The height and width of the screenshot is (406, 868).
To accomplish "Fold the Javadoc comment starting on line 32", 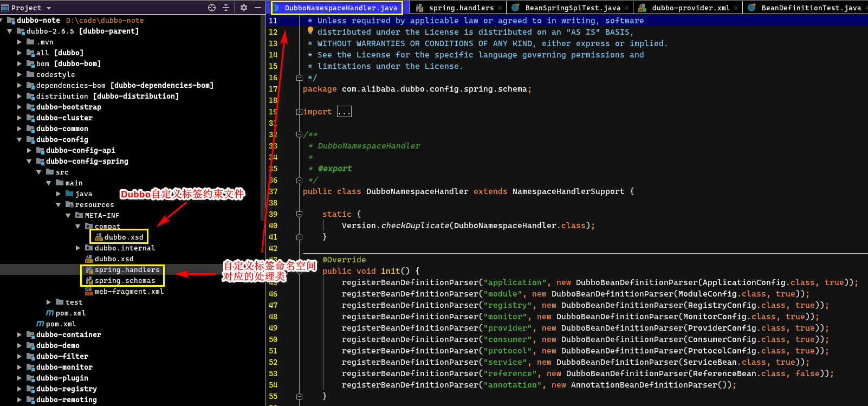I will point(299,134).
